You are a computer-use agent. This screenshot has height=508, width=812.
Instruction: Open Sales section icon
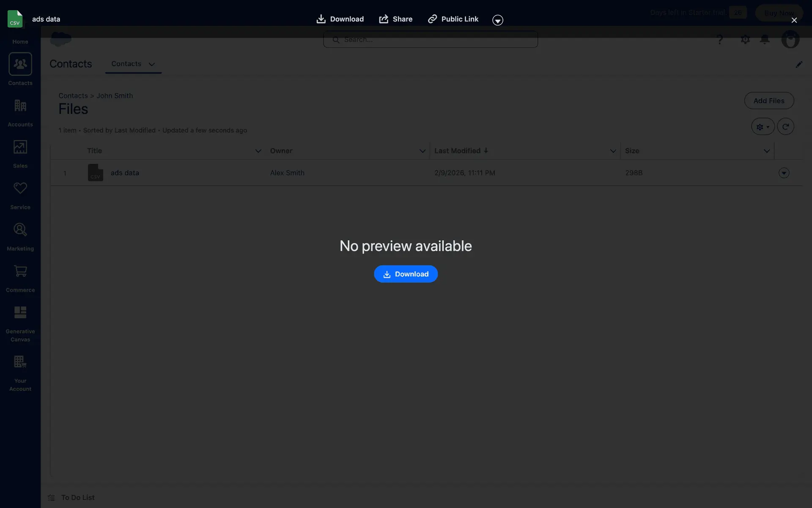pos(20,147)
